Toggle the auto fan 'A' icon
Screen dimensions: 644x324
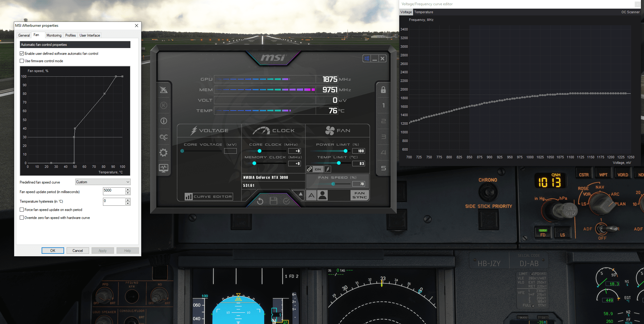tap(312, 195)
